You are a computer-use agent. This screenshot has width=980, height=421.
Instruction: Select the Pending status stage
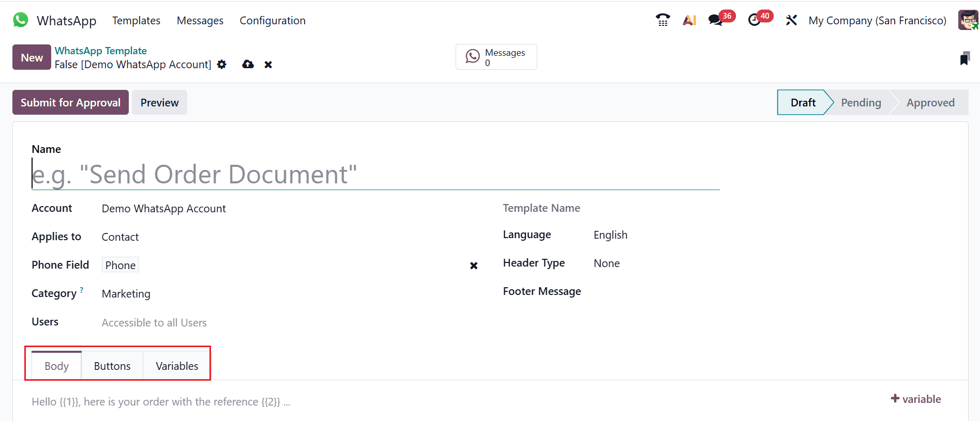pyautogui.click(x=861, y=102)
